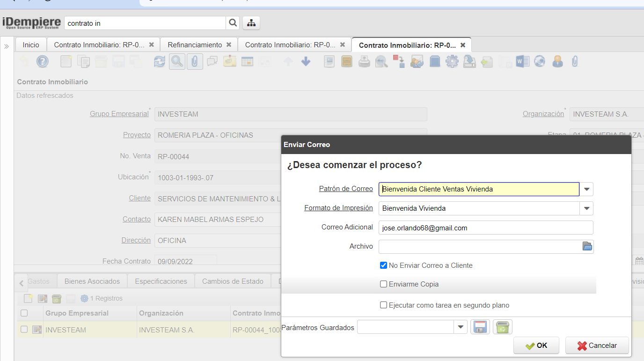The width and height of the screenshot is (644, 361).
Task: Open the Parámetros Guardados dropdown
Action: (461, 327)
